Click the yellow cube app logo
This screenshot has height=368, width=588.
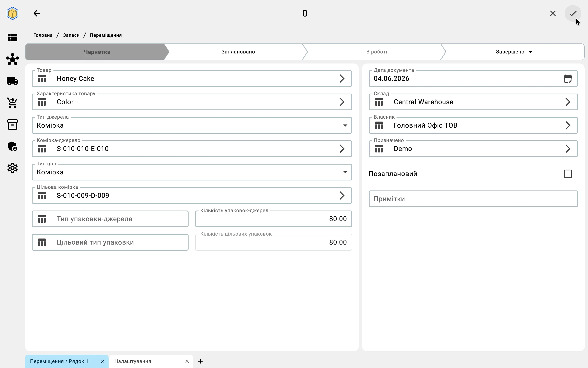pyautogui.click(x=12, y=13)
